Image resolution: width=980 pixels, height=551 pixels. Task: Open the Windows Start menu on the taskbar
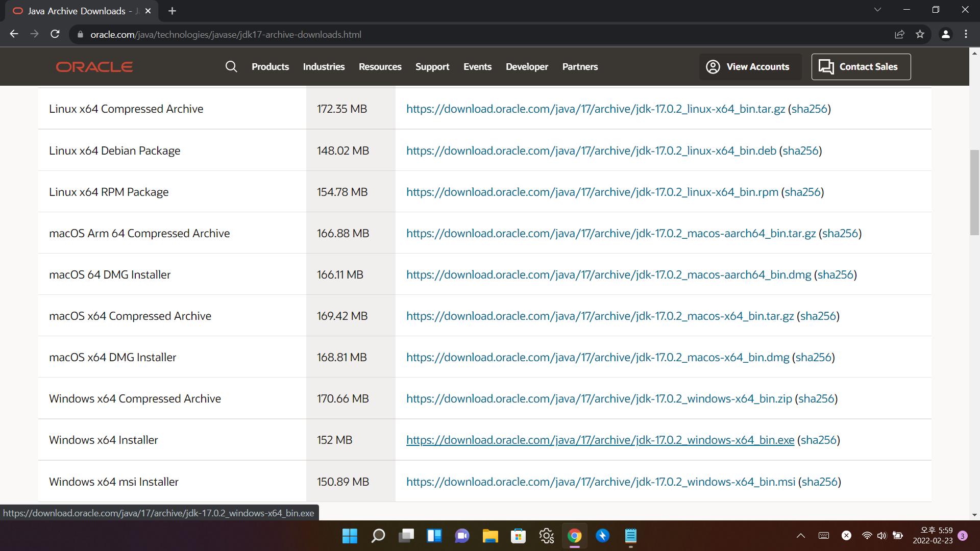click(x=350, y=536)
